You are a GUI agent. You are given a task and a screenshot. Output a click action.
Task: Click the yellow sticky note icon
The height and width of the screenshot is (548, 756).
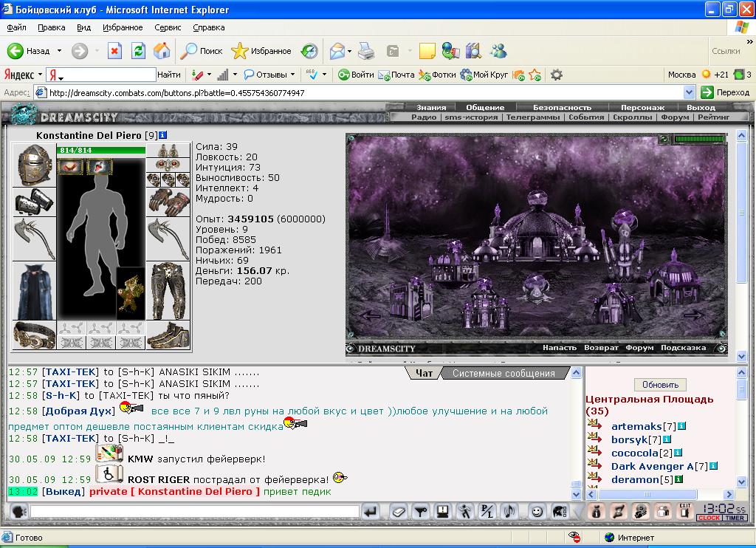click(427, 51)
